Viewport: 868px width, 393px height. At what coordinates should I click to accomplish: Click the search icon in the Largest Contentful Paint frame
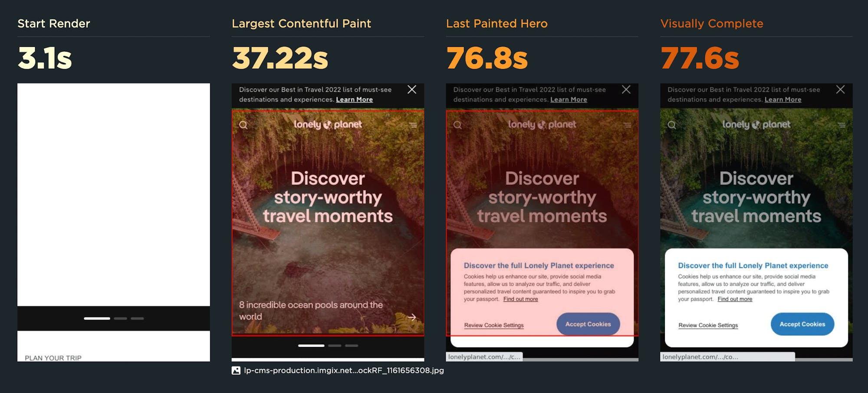click(243, 125)
